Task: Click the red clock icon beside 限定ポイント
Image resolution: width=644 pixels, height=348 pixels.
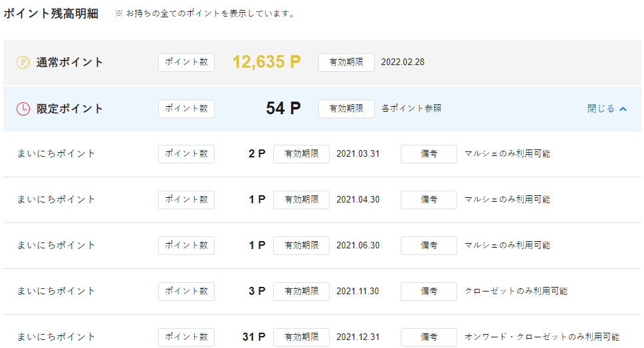Action: 23,109
